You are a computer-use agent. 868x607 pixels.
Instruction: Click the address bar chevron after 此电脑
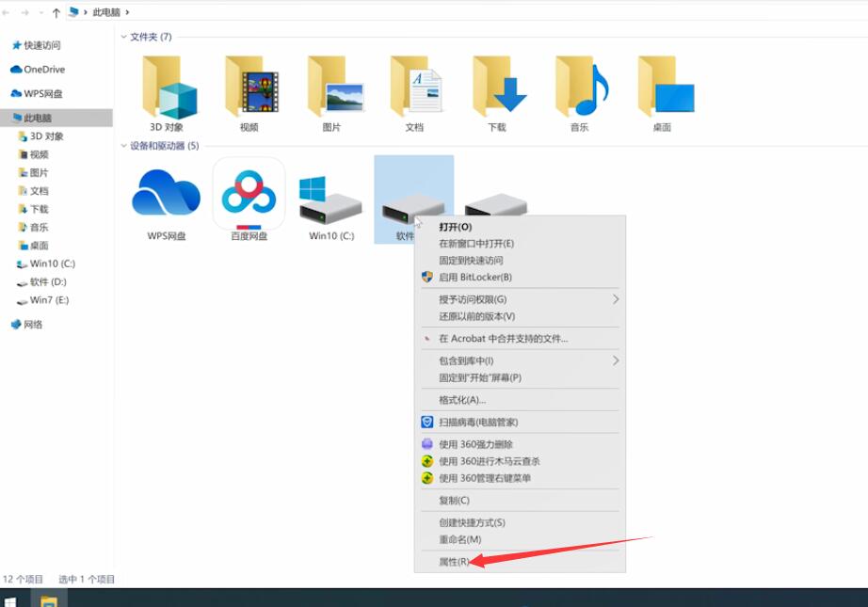click(x=127, y=12)
